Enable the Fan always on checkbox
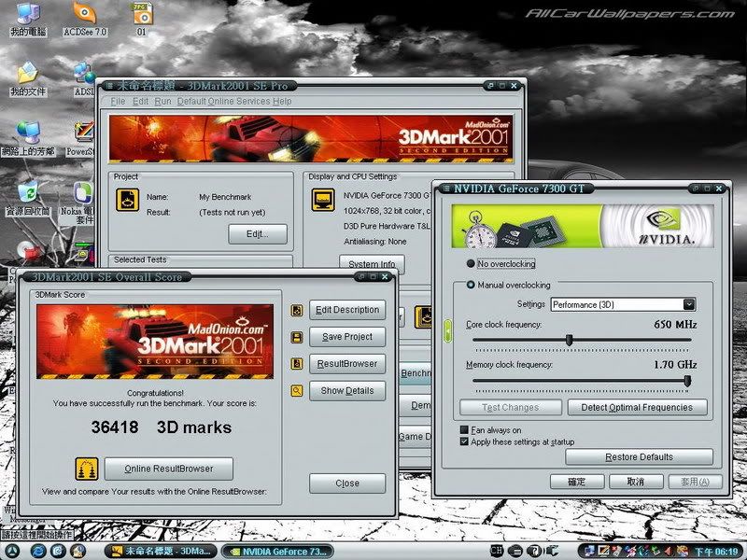 (x=465, y=430)
